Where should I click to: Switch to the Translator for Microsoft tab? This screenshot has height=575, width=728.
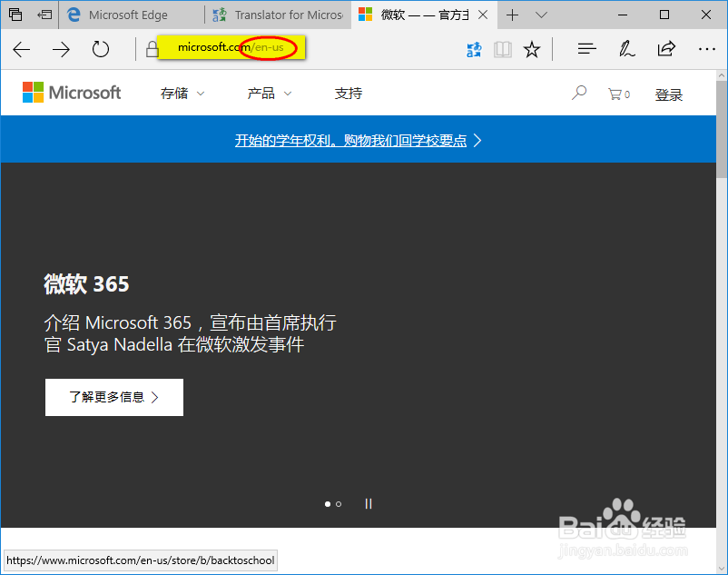point(278,15)
